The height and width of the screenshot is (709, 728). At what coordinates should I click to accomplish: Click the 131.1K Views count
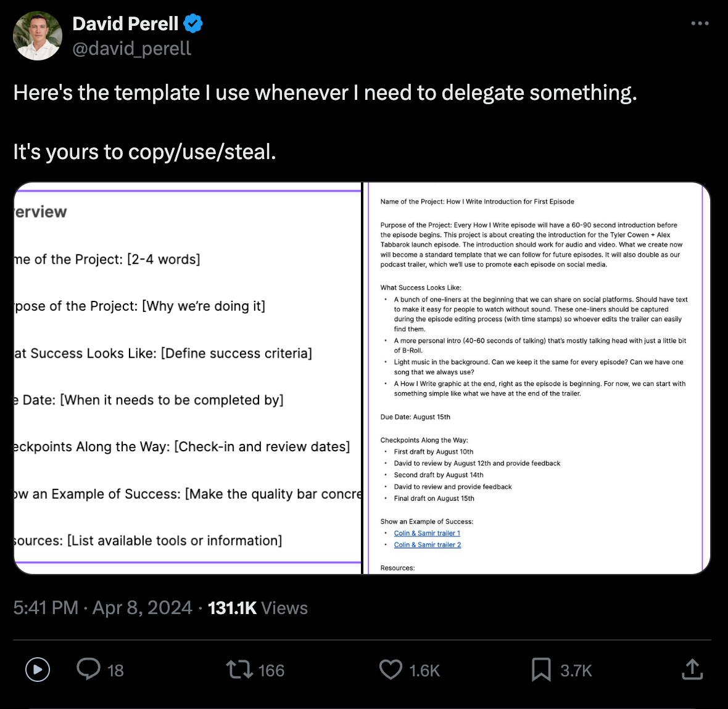click(257, 608)
